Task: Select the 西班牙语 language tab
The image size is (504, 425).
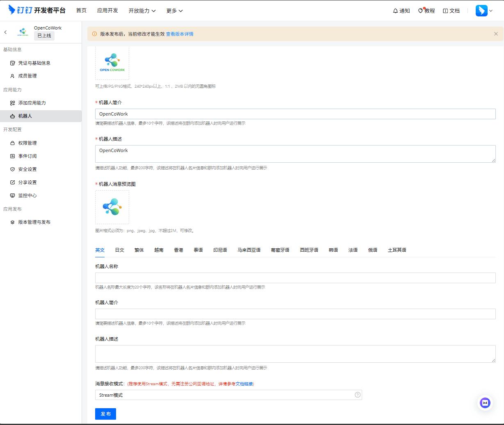Action: [x=309, y=250]
